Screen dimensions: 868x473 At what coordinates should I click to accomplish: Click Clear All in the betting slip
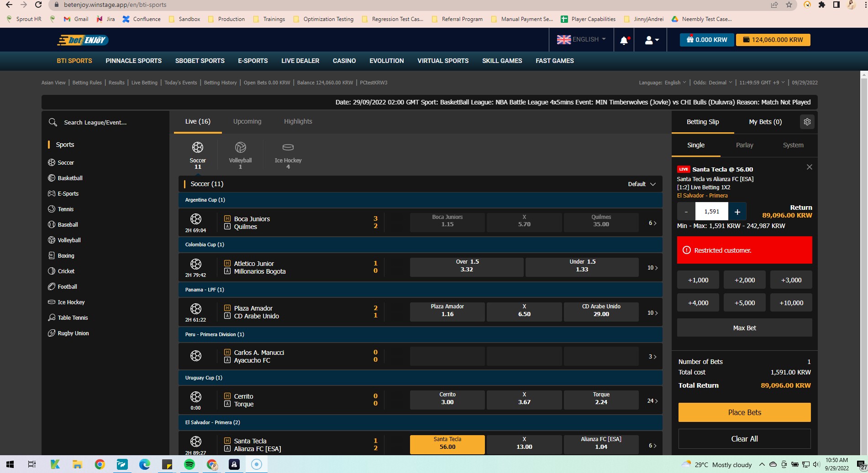point(744,438)
